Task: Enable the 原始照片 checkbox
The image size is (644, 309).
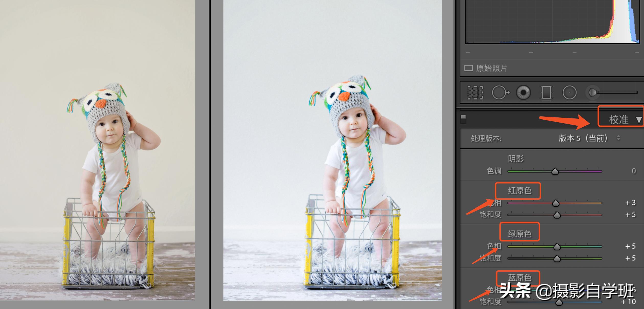Action: click(468, 68)
